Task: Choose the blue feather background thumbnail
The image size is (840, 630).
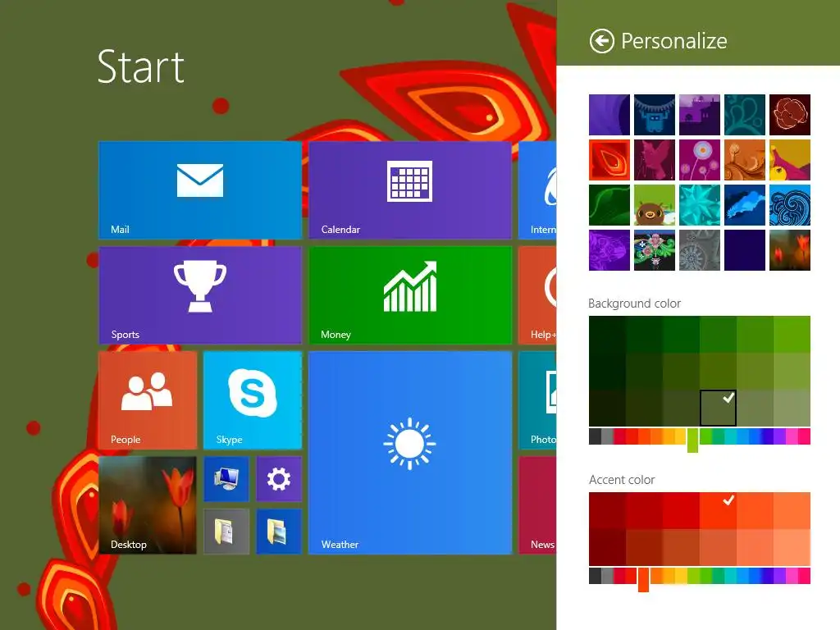Action: click(x=745, y=205)
